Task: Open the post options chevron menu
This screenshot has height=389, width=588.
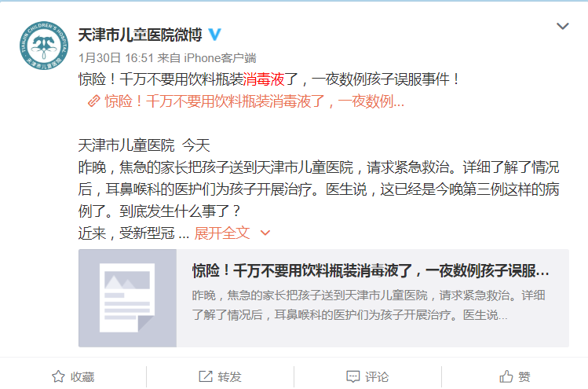Action: [563, 26]
